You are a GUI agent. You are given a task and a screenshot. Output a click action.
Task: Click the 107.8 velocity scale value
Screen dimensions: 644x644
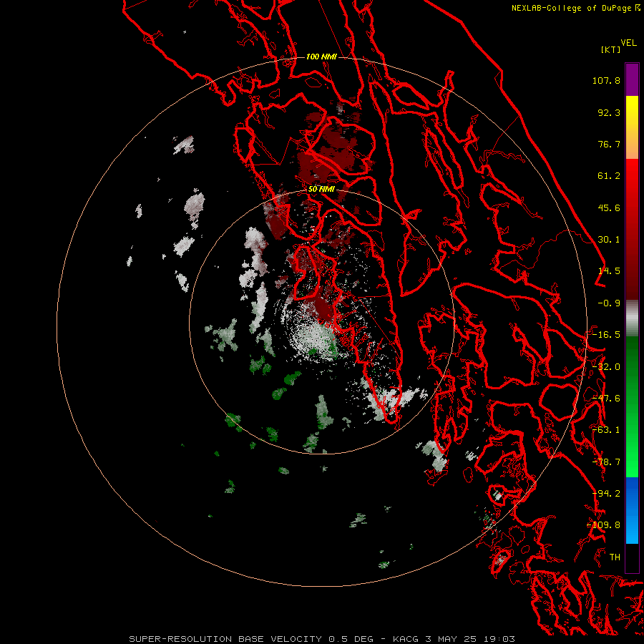(x=606, y=80)
